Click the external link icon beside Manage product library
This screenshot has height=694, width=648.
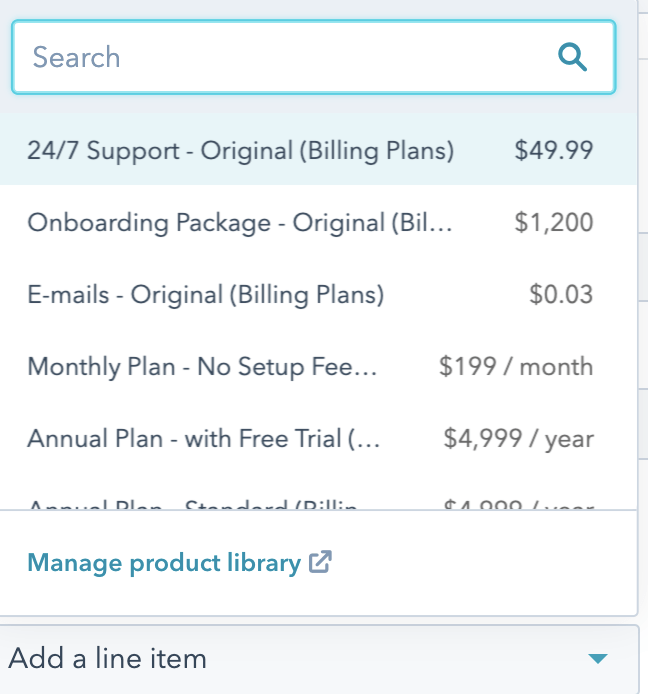pos(320,563)
